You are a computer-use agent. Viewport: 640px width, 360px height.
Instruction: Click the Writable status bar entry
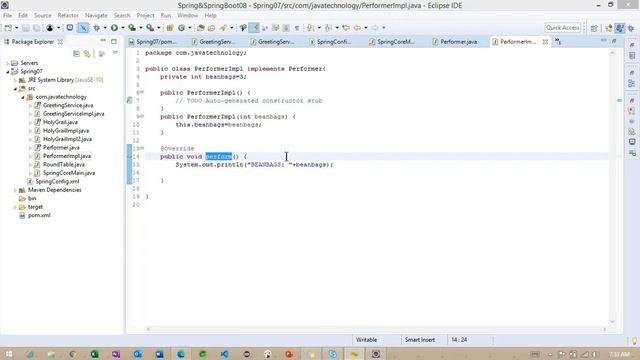coord(367,340)
